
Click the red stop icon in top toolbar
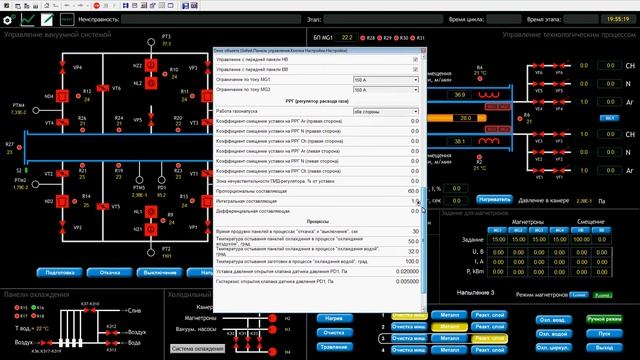97,5
